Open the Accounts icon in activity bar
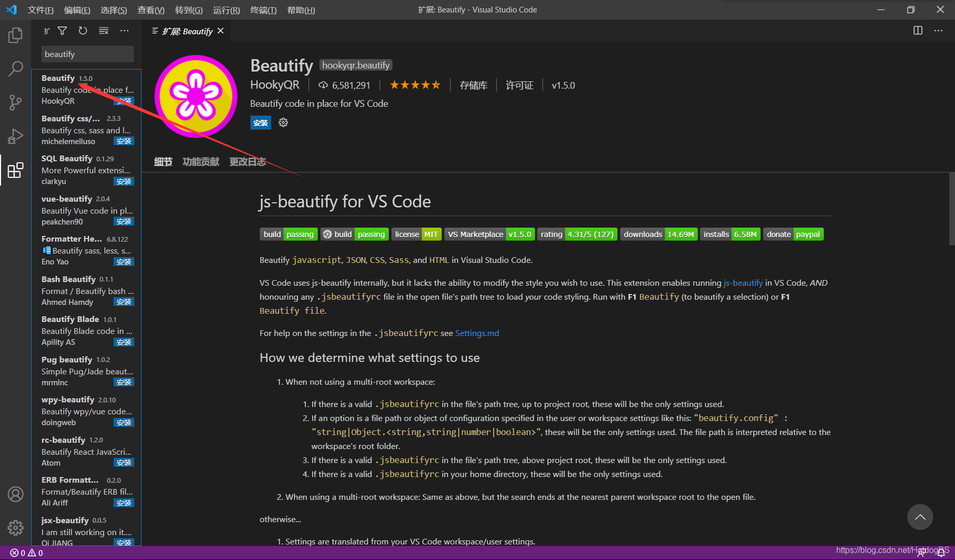 pyautogui.click(x=16, y=494)
